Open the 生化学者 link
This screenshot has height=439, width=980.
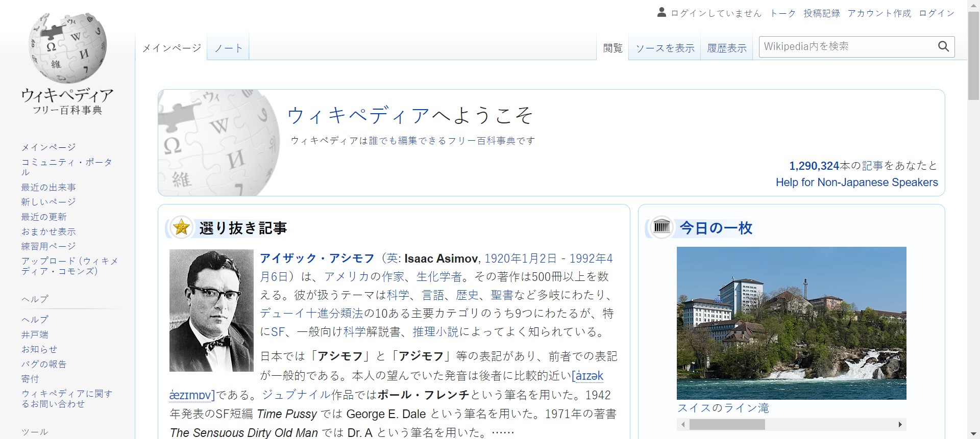click(x=439, y=277)
